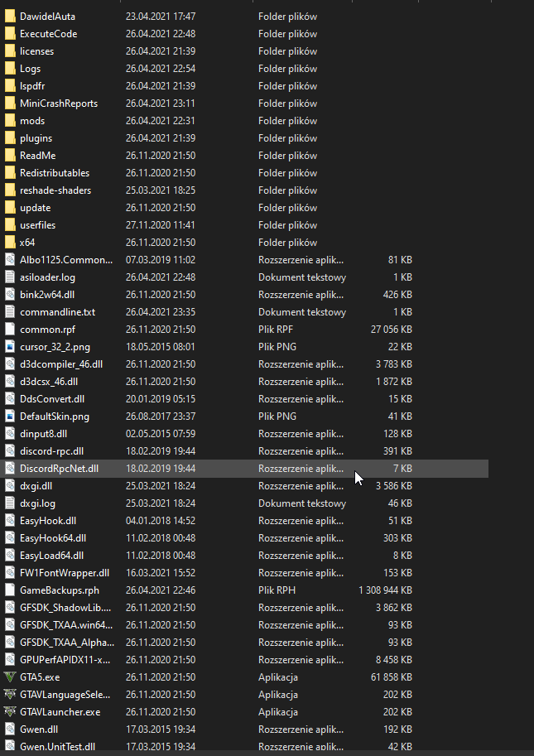Select the GTA5.exe application icon
534x756 pixels.
pos(10,677)
